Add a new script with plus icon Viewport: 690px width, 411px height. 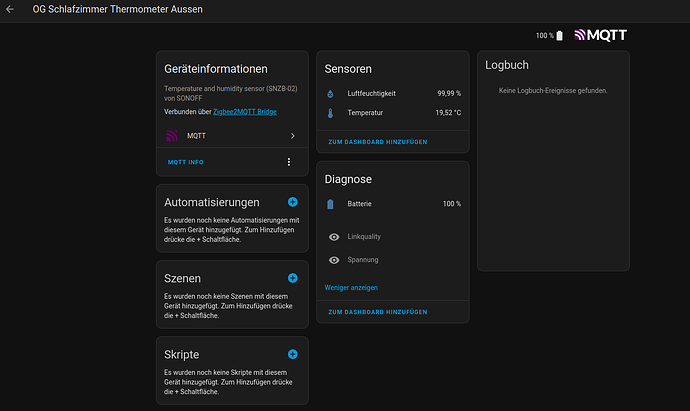pyautogui.click(x=292, y=354)
